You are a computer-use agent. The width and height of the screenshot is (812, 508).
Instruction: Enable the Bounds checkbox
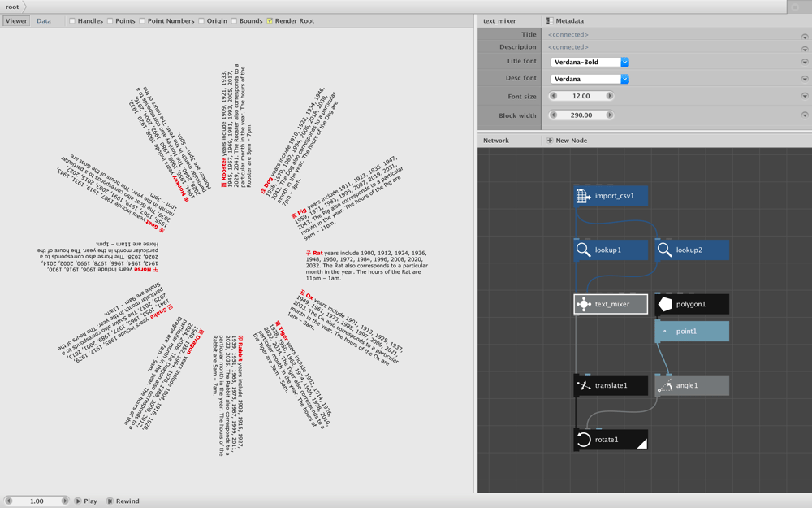(x=234, y=21)
